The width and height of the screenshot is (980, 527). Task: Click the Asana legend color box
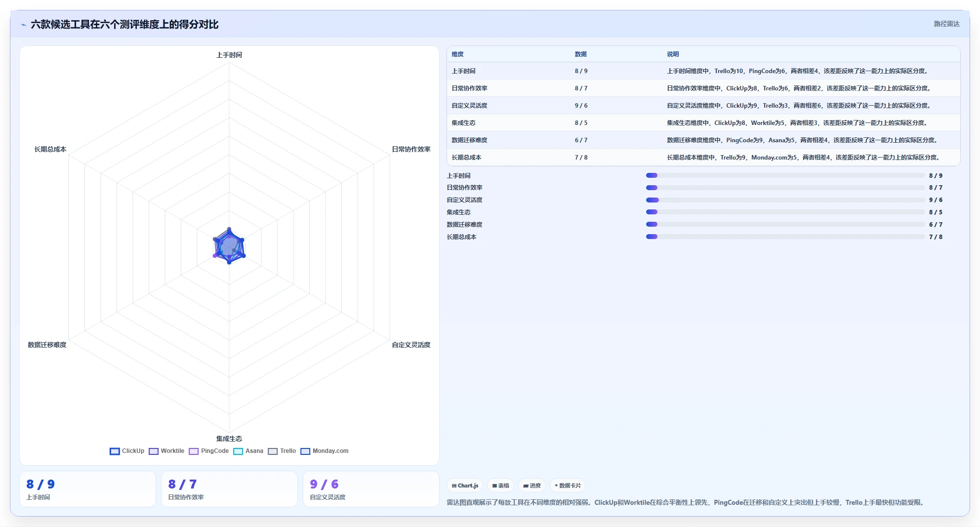point(238,451)
